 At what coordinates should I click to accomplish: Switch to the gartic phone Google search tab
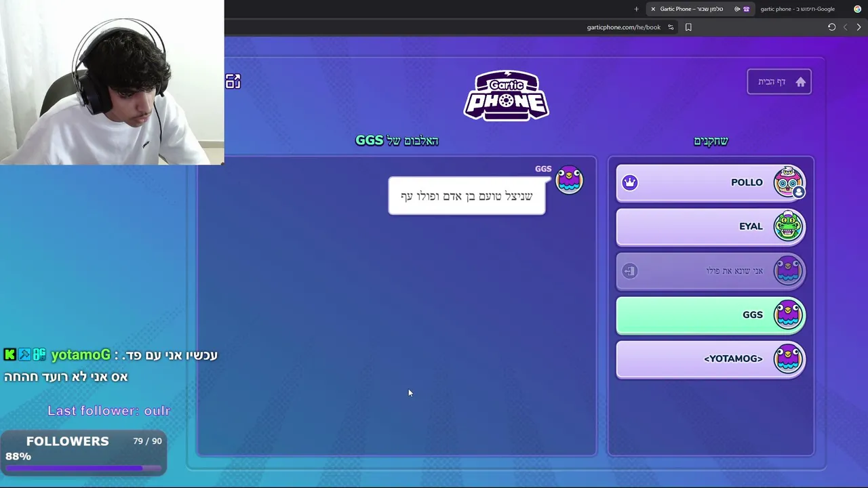click(810, 9)
